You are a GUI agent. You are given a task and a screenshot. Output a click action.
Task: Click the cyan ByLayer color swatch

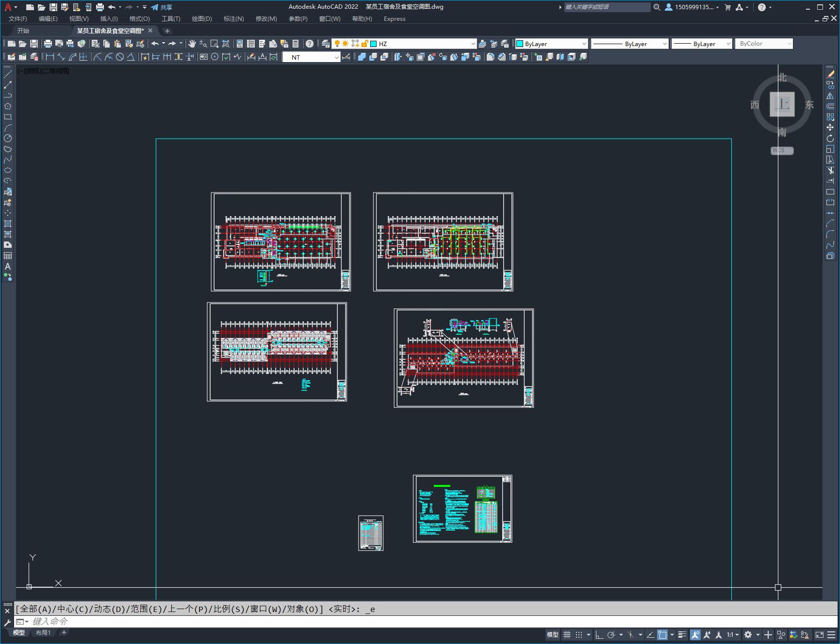pyautogui.click(x=520, y=44)
